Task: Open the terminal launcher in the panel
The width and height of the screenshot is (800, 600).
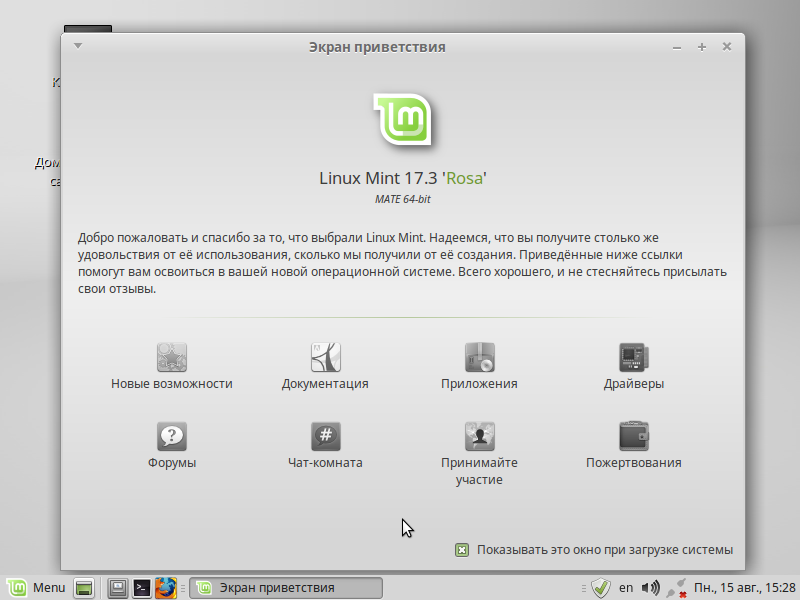Action: [x=142, y=587]
